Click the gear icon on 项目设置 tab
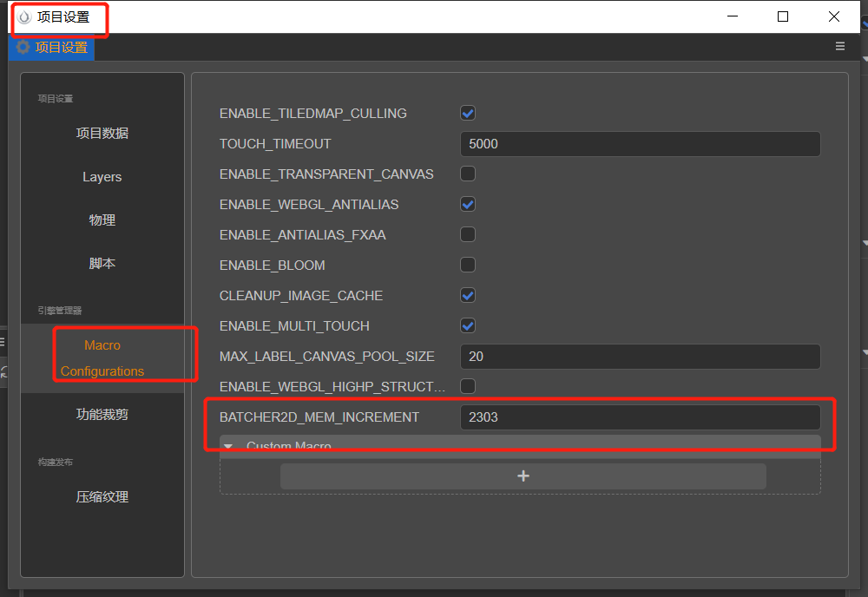This screenshot has width=868, height=597. pos(23,47)
